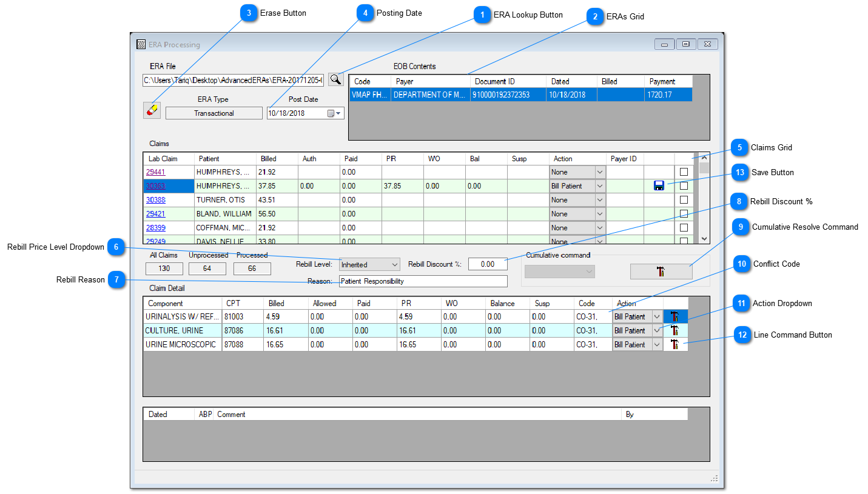The image size is (868, 494).
Task: Click the cumulative resolve hammer button
Action: click(x=661, y=272)
